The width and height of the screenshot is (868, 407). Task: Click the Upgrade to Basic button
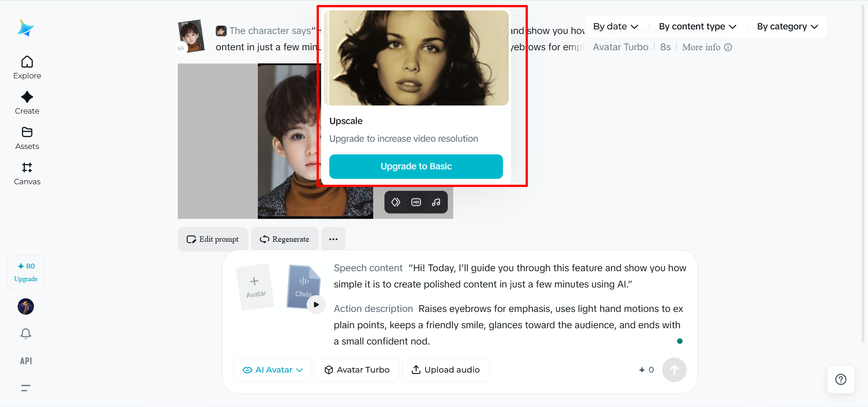click(x=416, y=167)
